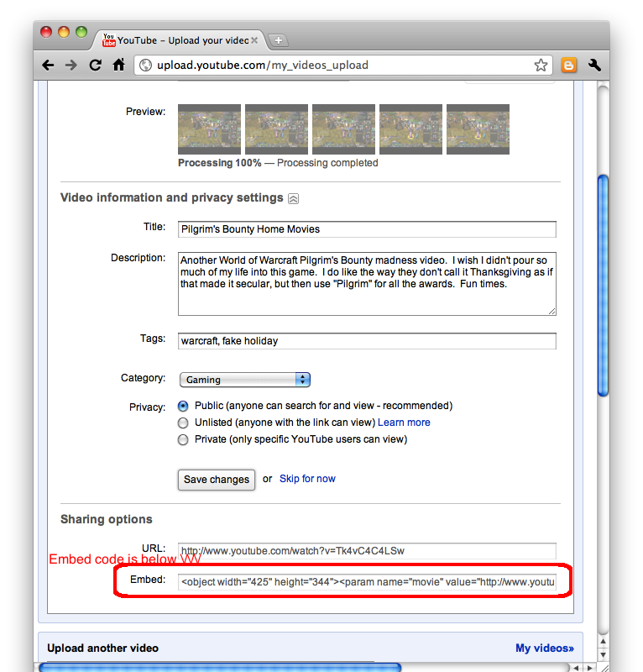This screenshot has width=643, height=672.
Task: Open the Learn more link
Action: [404, 423]
